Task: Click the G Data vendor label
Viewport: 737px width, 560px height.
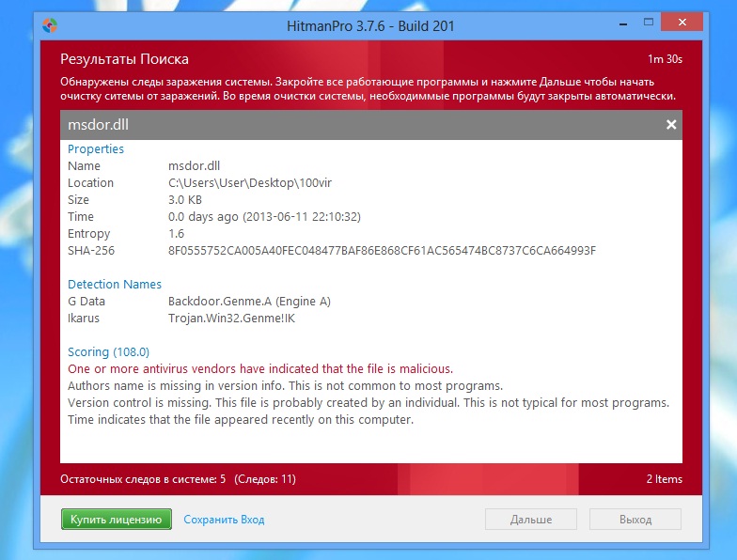Action: pyautogui.click(x=86, y=301)
